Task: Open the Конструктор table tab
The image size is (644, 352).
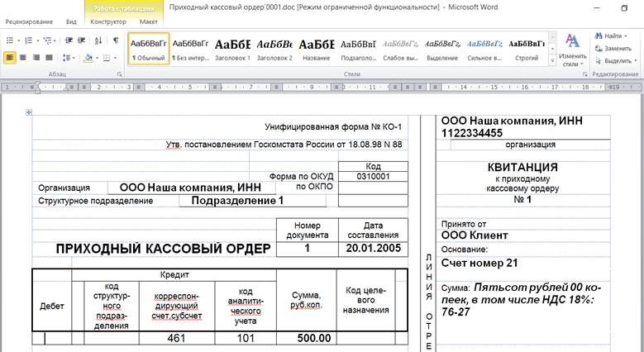Action: pos(108,21)
